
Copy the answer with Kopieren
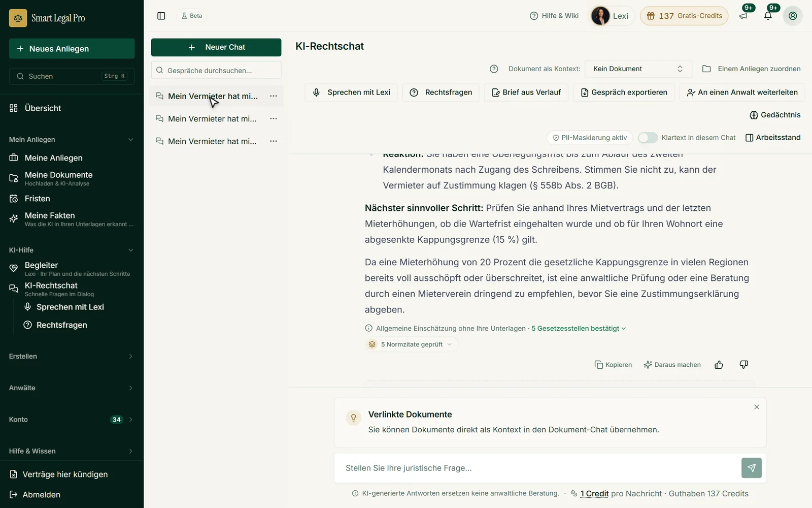[x=613, y=365]
